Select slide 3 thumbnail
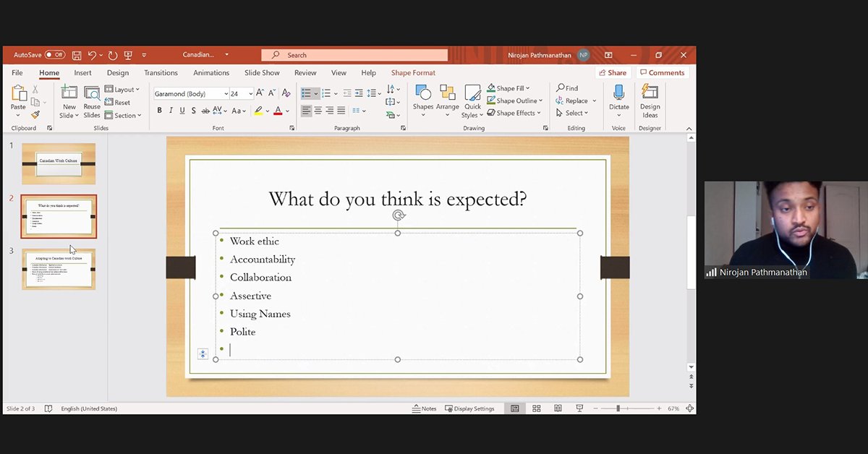This screenshot has height=454, width=868. click(59, 269)
